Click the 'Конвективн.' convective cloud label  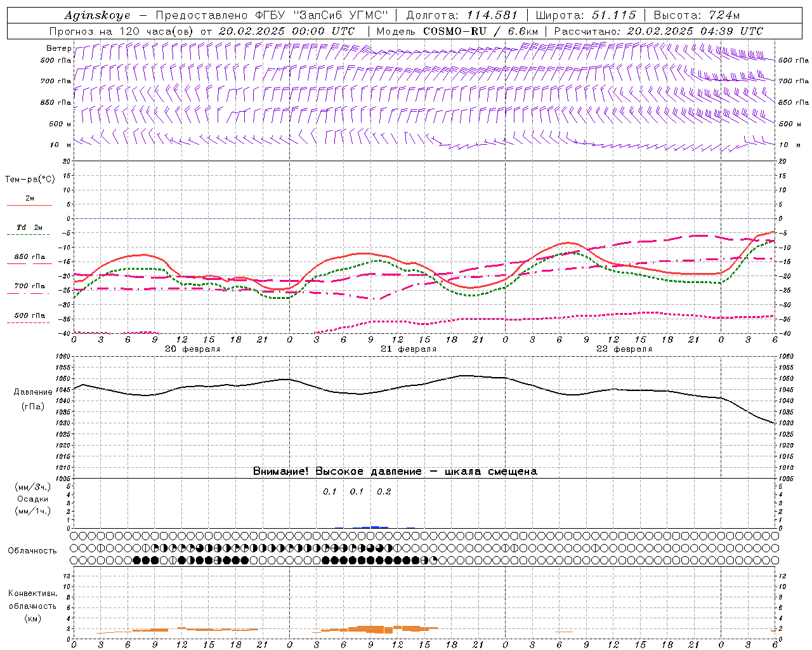pyautogui.click(x=32, y=594)
